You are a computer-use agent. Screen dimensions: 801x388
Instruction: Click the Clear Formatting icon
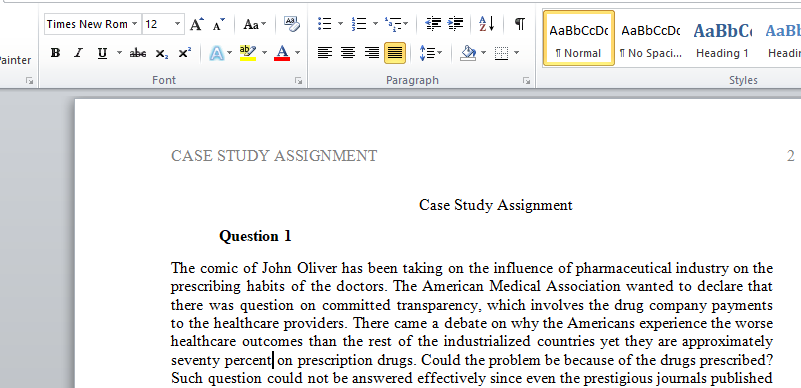[292, 24]
